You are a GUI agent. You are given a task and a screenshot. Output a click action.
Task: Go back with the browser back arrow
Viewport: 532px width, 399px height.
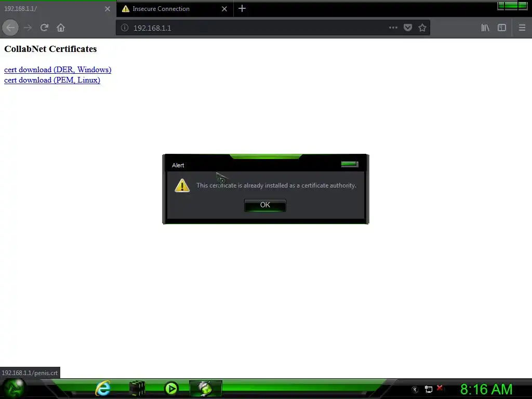point(10,28)
